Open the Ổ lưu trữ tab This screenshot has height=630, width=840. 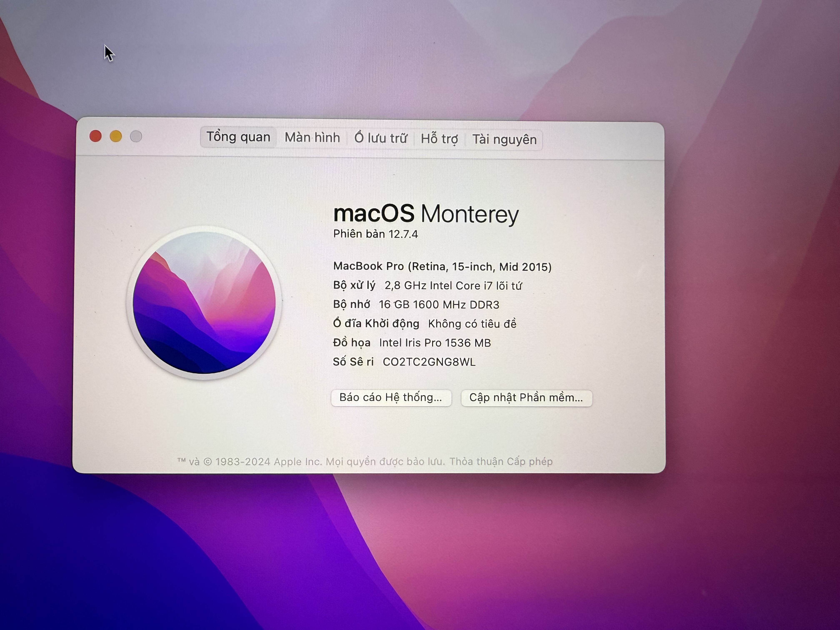coord(380,138)
